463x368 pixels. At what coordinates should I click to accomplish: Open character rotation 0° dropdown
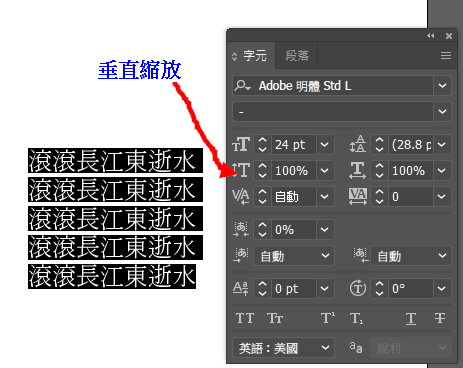coord(442,289)
